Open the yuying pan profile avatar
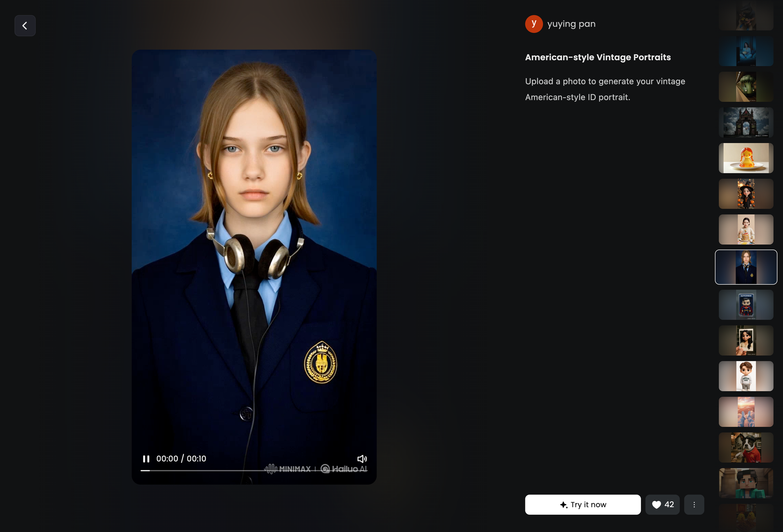This screenshot has width=783, height=532. (x=534, y=24)
